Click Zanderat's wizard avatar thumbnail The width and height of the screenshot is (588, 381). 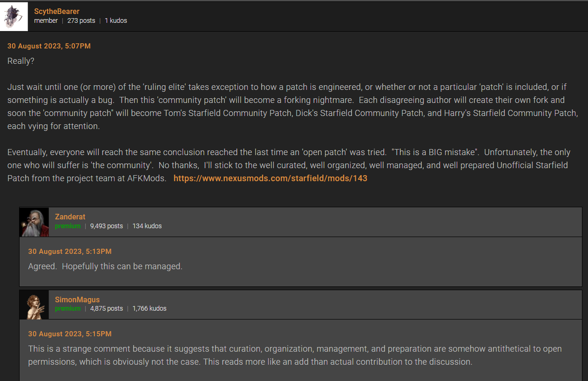pos(34,222)
